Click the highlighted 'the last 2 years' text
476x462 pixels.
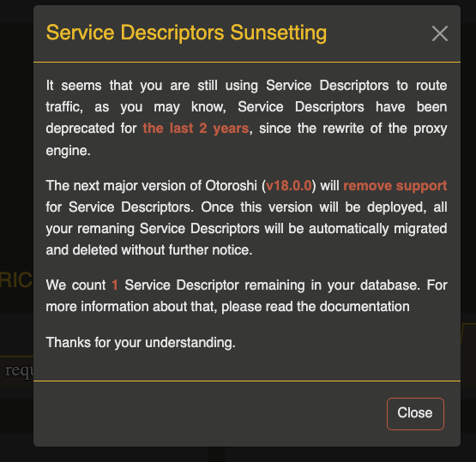point(196,129)
